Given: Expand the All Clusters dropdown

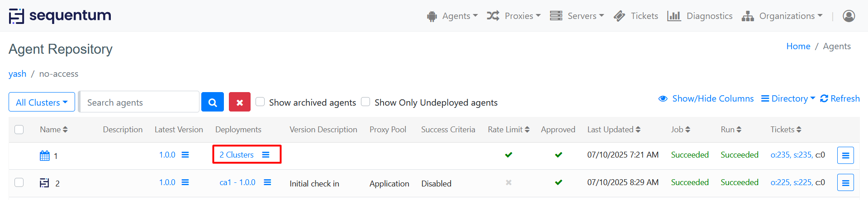Looking at the screenshot, I should point(42,102).
